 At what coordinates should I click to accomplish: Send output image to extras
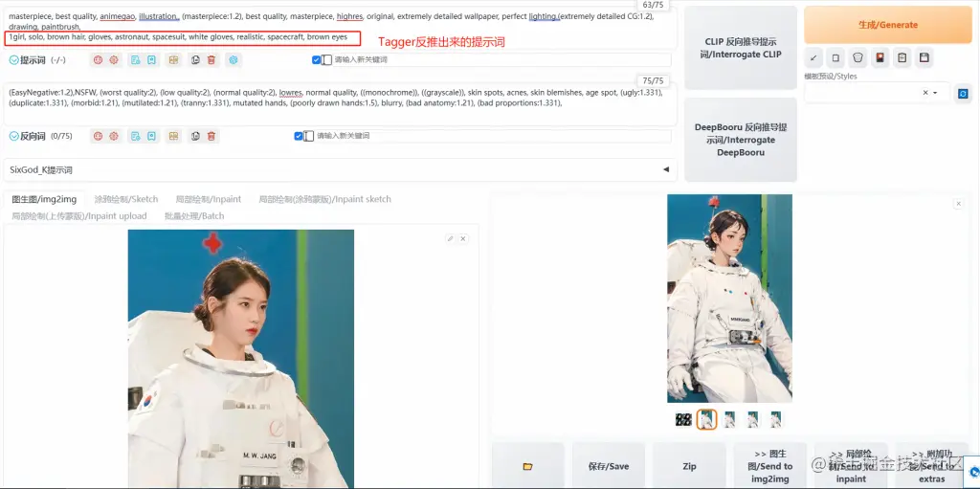[931, 466]
